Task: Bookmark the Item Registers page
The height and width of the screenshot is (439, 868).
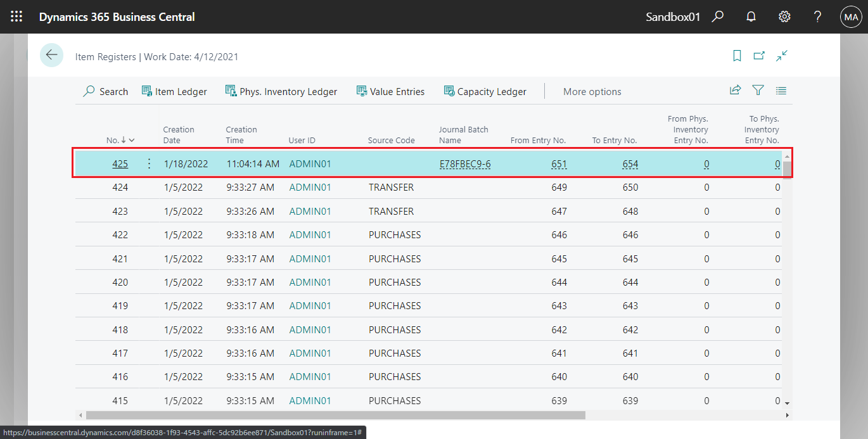Action: [736, 56]
